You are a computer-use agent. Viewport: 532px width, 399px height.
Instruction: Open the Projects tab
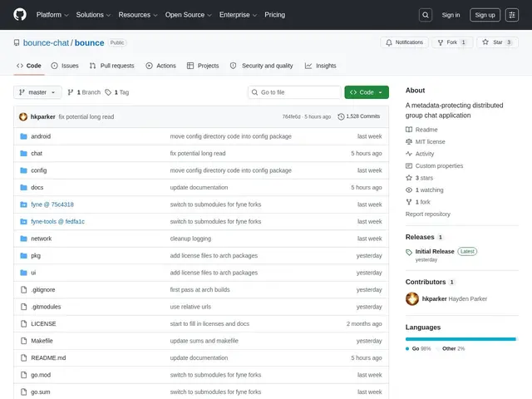203,66
